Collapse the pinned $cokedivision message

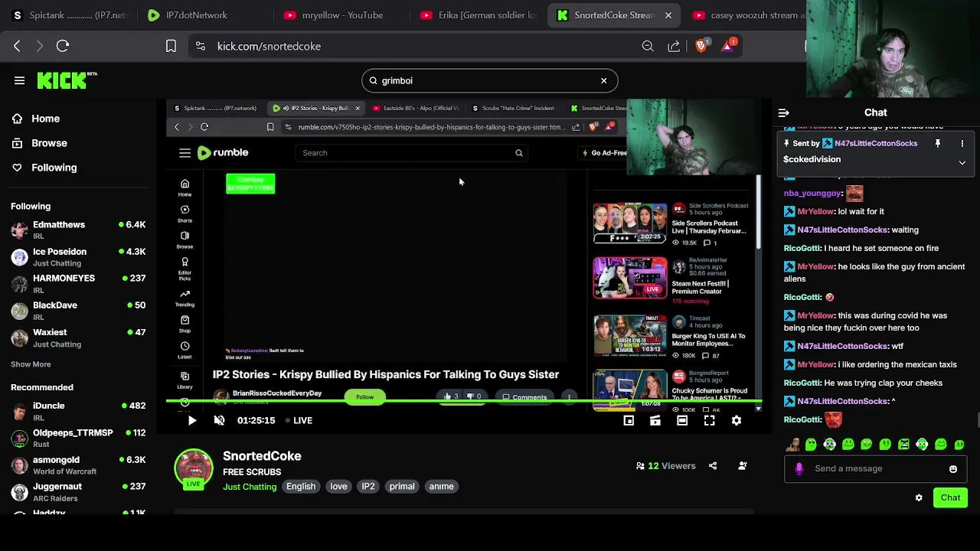pos(962,162)
